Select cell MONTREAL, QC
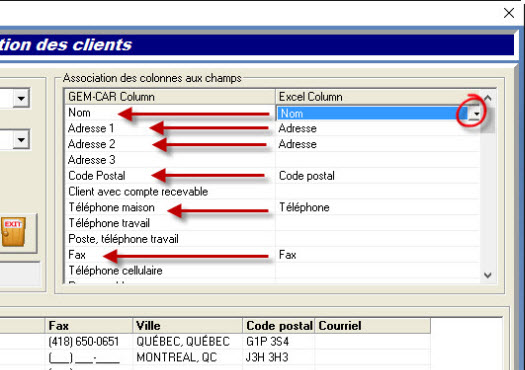Image resolution: width=525 pixels, height=370 pixels. (188, 357)
